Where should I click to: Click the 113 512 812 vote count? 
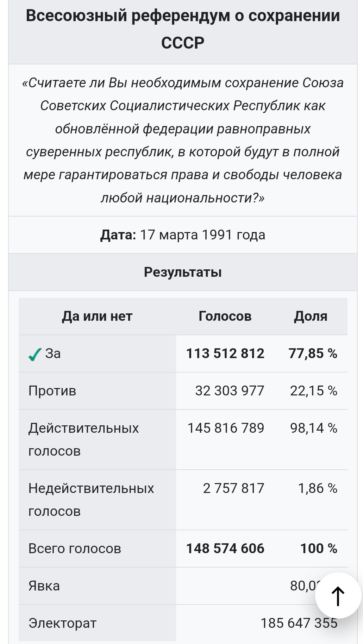click(x=225, y=354)
